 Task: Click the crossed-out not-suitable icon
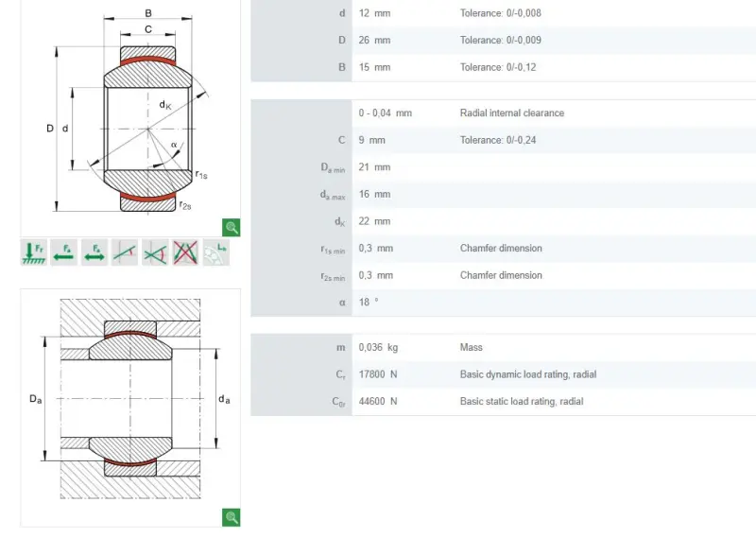[x=185, y=252]
